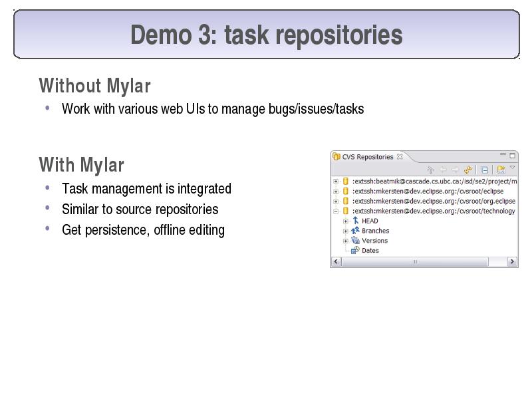This screenshot has height=399, width=532.
Task: Click the Go Up (up arrow) toolbar icon
Action: 430,170
